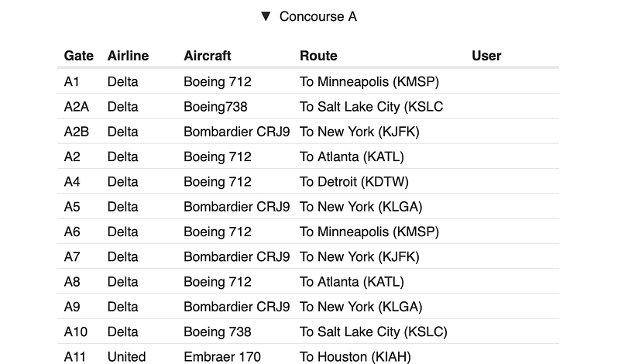Select the United airline cell
The height and width of the screenshot is (364, 635).
[126, 356]
